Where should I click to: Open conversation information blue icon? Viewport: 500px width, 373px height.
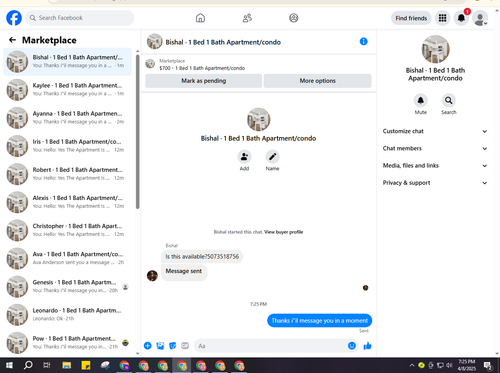click(364, 41)
